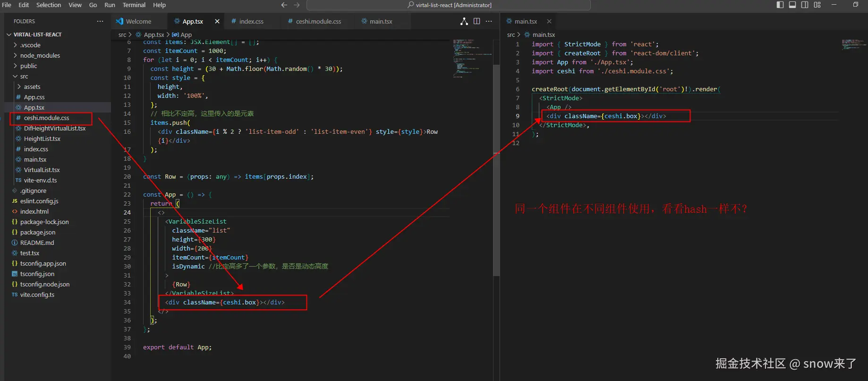Split the left editor with the split icon
Screen dimensions: 868x381
(x=477, y=21)
